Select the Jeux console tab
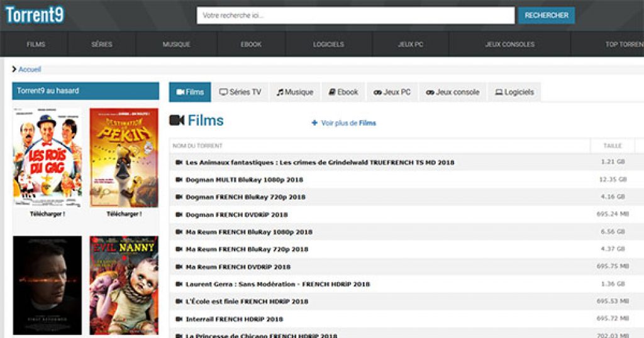 point(453,92)
